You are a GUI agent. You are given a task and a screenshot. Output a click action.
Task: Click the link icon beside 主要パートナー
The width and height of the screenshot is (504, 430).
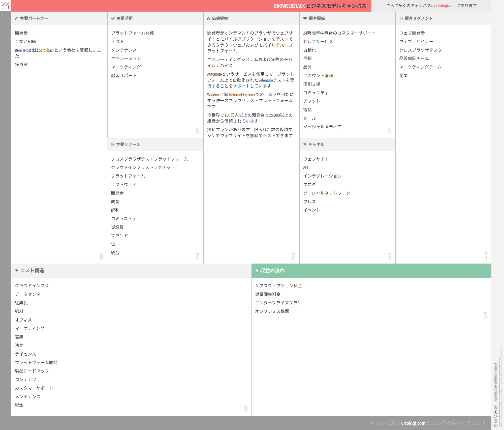pos(16,18)
